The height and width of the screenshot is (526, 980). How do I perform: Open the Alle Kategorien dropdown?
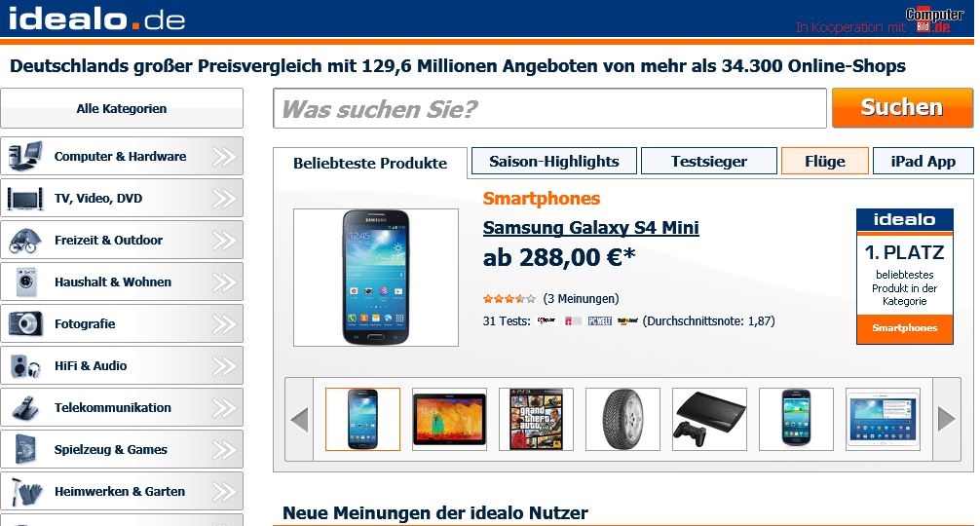point(122,108)
